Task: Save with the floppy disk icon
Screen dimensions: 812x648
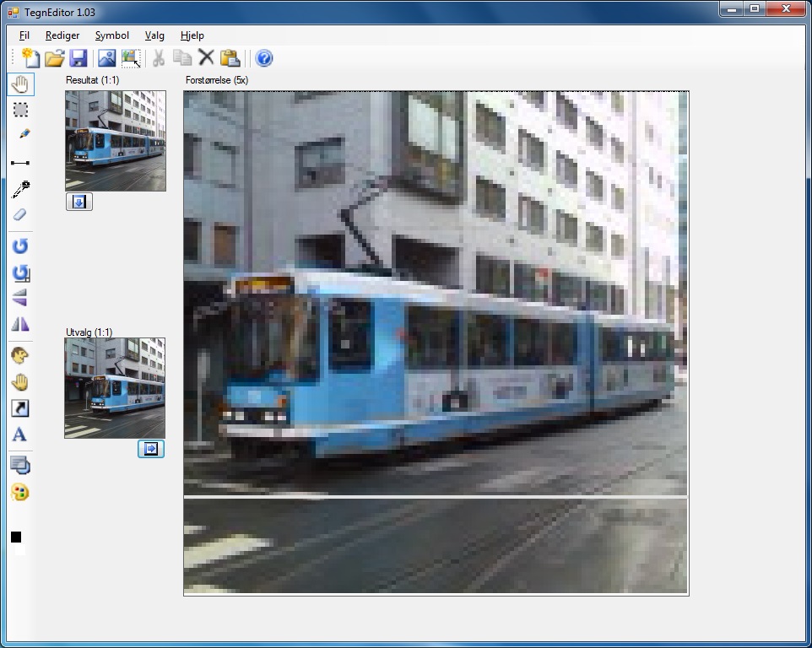Action: tap(78, 58)
